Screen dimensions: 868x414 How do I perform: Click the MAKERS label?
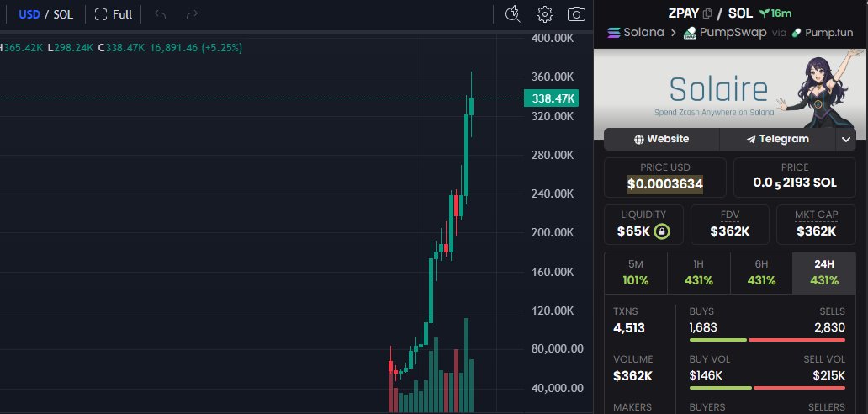click(632, 407)
